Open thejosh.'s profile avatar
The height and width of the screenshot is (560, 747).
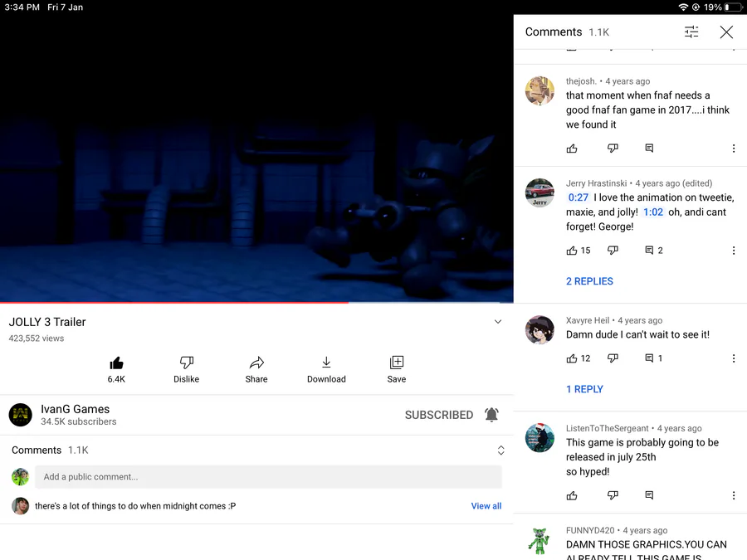(x=539, y=90)
